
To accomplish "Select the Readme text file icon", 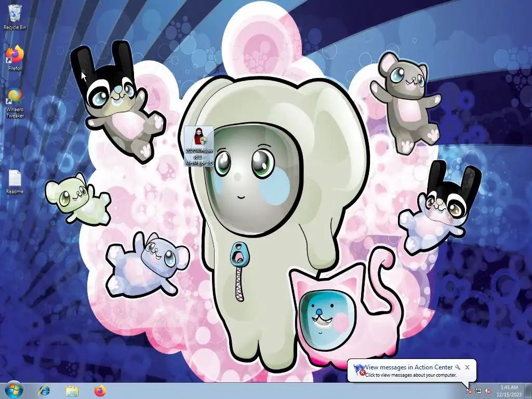I will click(x=15, y=181).
